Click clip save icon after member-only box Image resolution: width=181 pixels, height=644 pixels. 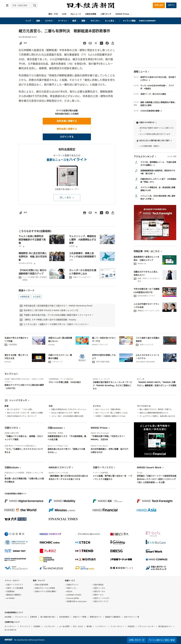click(21, 213)
